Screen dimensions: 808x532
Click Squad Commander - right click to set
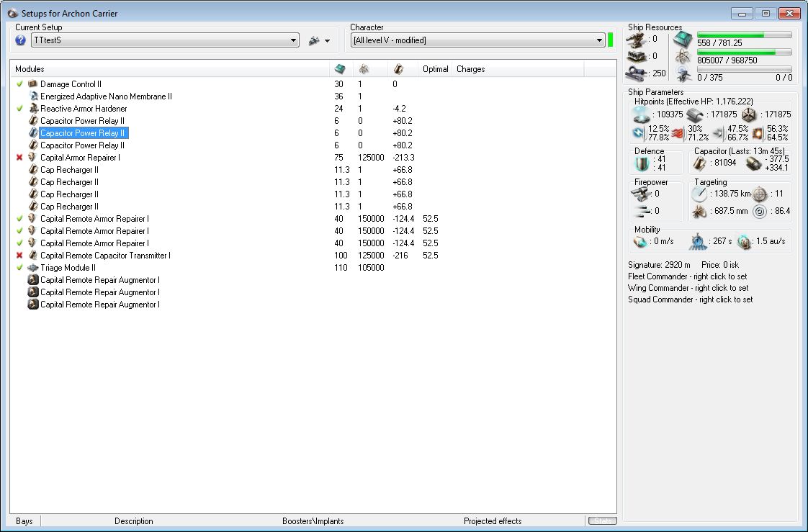(690, 299)
